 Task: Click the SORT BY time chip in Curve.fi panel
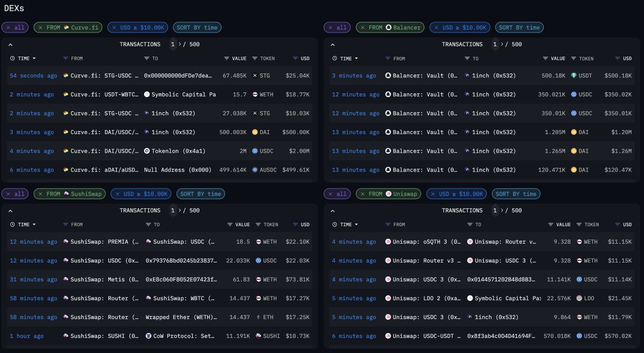[x=197, y=27]
